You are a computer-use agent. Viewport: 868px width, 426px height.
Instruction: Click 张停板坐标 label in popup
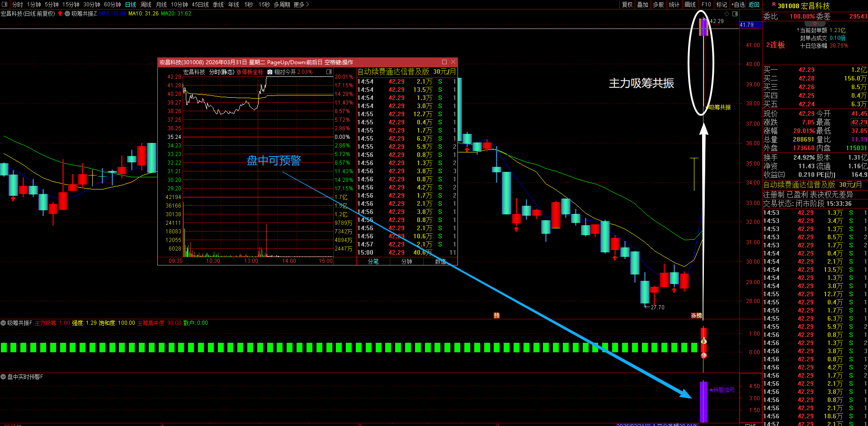(250, 72)
